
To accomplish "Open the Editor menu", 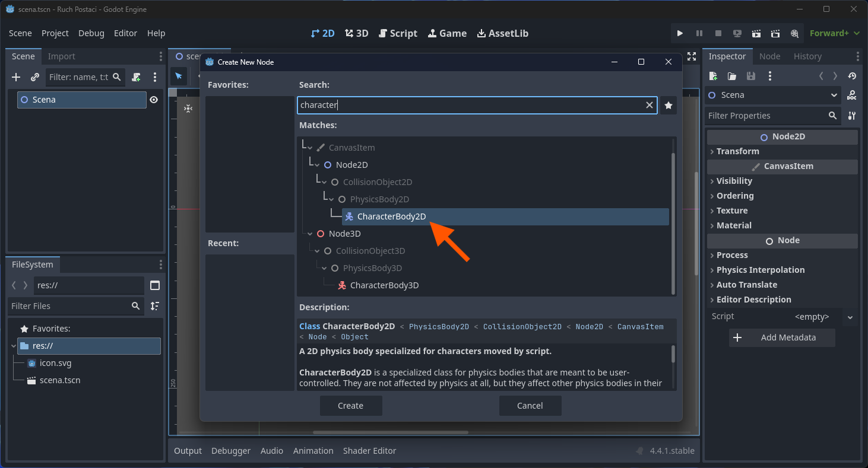I will point(125,33).
